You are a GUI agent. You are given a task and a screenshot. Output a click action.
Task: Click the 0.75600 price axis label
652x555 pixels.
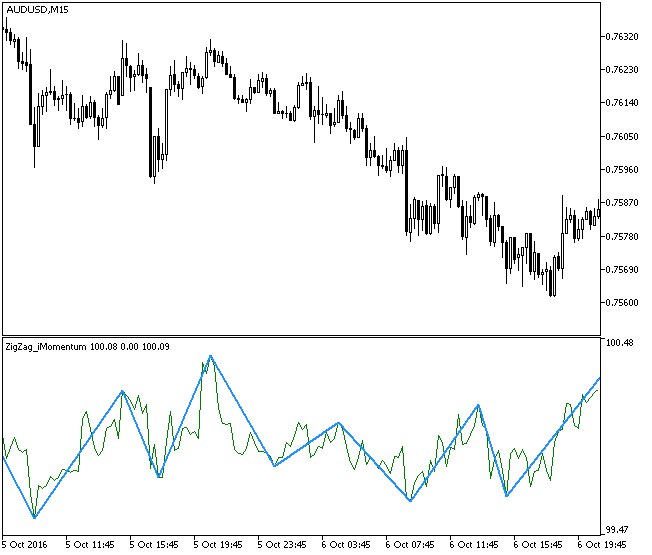[624, 302]
